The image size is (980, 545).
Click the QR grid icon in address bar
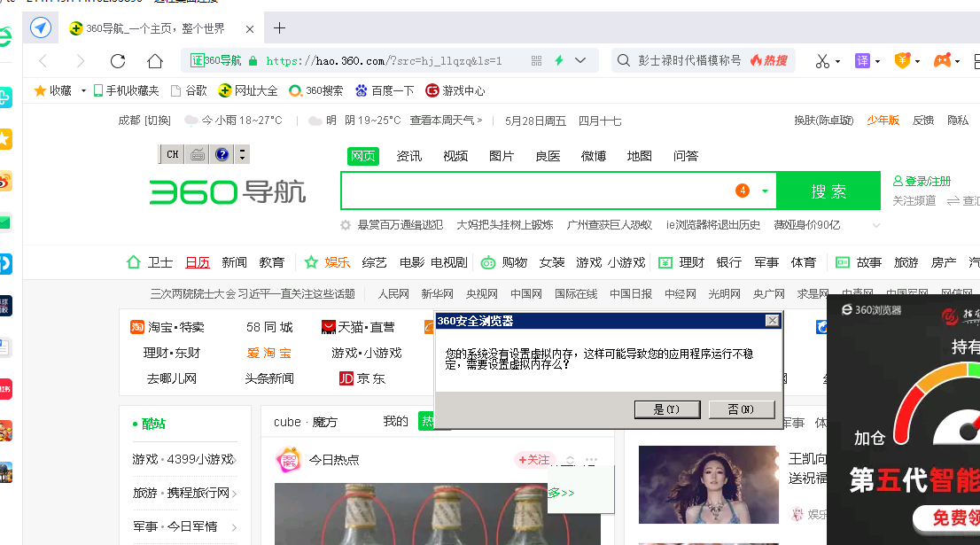536,60
